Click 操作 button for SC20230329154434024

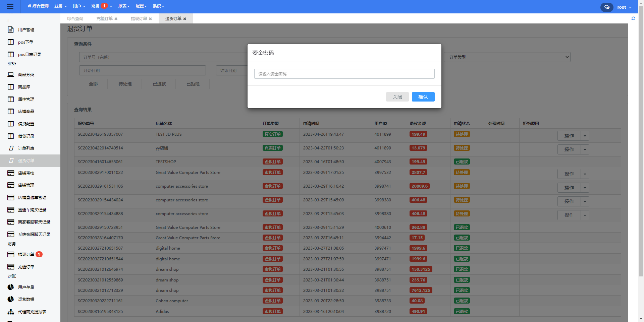coord(569,201)
